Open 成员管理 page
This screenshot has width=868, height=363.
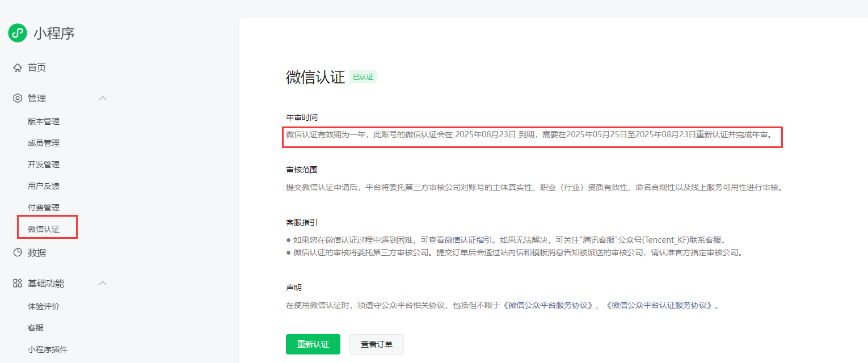pos(44,143)
